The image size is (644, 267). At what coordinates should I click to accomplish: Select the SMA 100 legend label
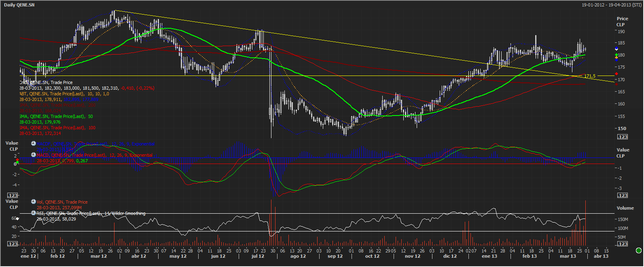click(x=57, y=128)
